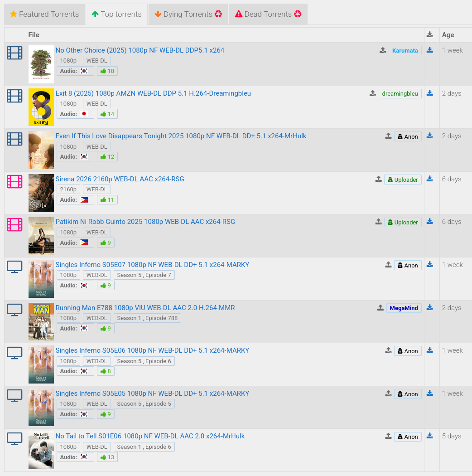Click the No Tail to Tell poster thumbnail

(x=41, y=450)
